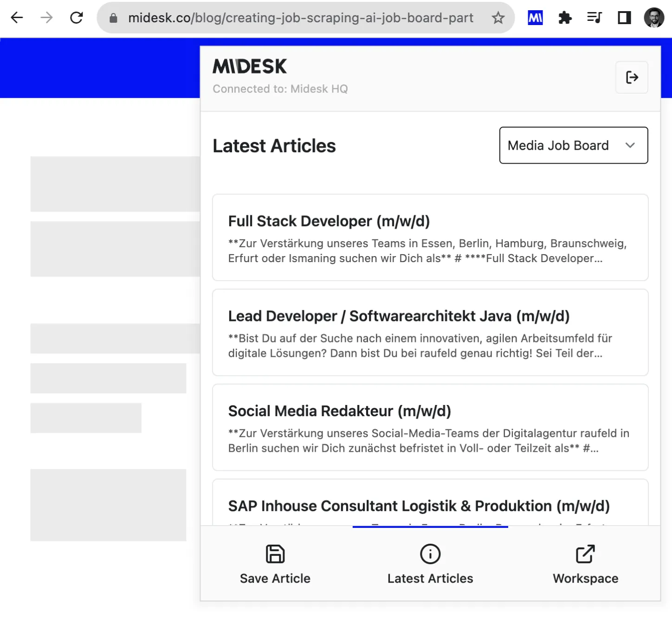This screenshot has width=672, height=617.
Task: Open the Chrome profile avatar
Action: 654,18
